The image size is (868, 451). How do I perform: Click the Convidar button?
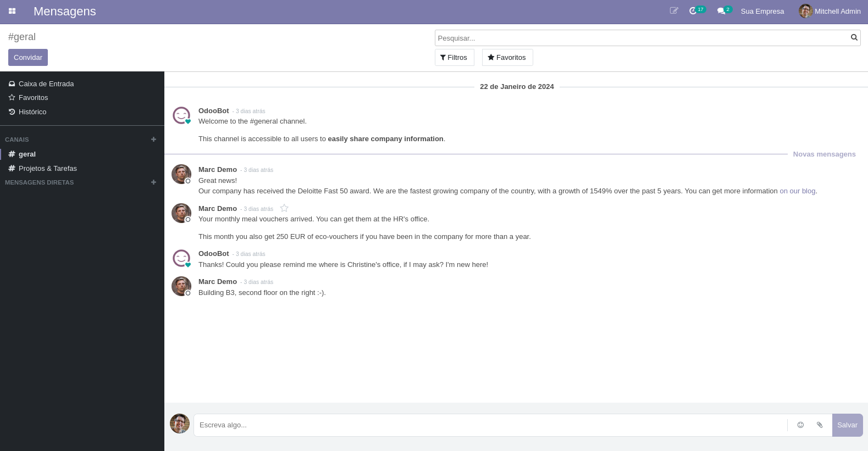tap(28, 57)
